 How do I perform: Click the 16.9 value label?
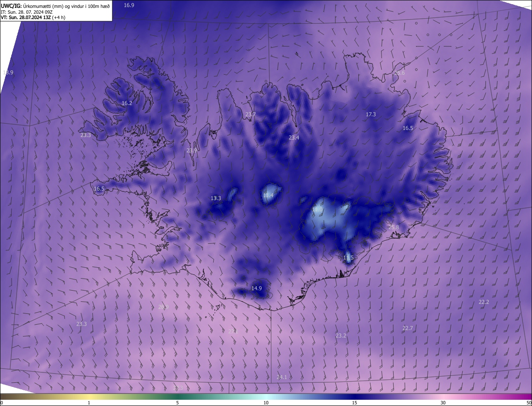tap(129, 5)
